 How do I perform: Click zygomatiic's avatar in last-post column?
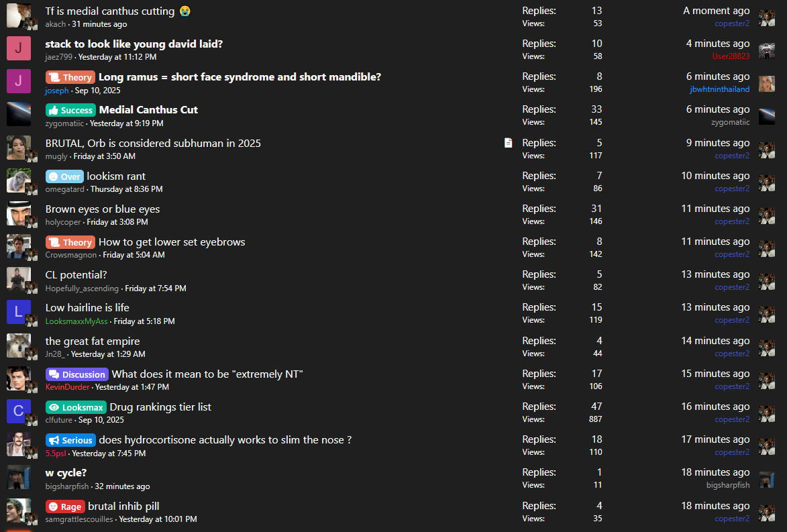coord(766,116)
